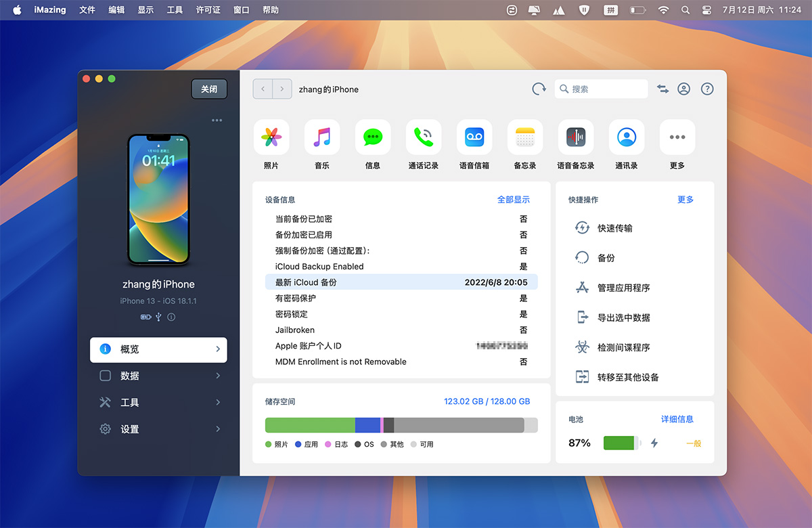Click the 快速传输 quick transfer icon
Screen dimensions: 812x528
coord(582,228)
